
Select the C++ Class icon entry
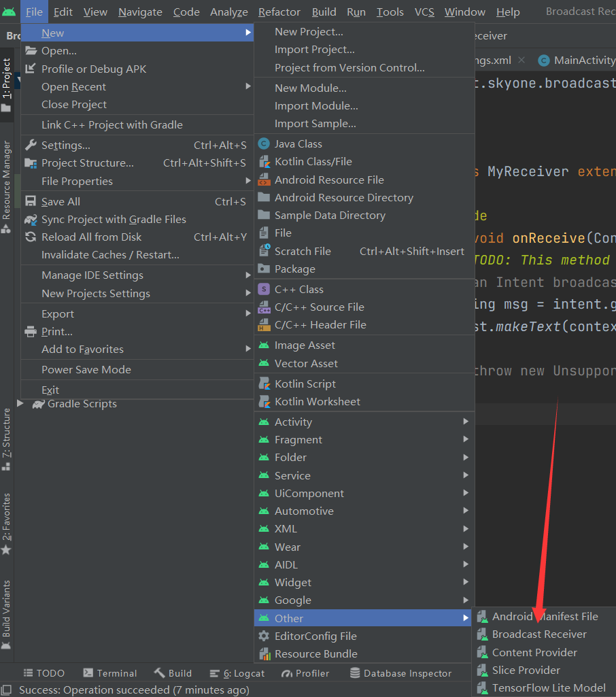pyautogui.click(x=264, y=290)
